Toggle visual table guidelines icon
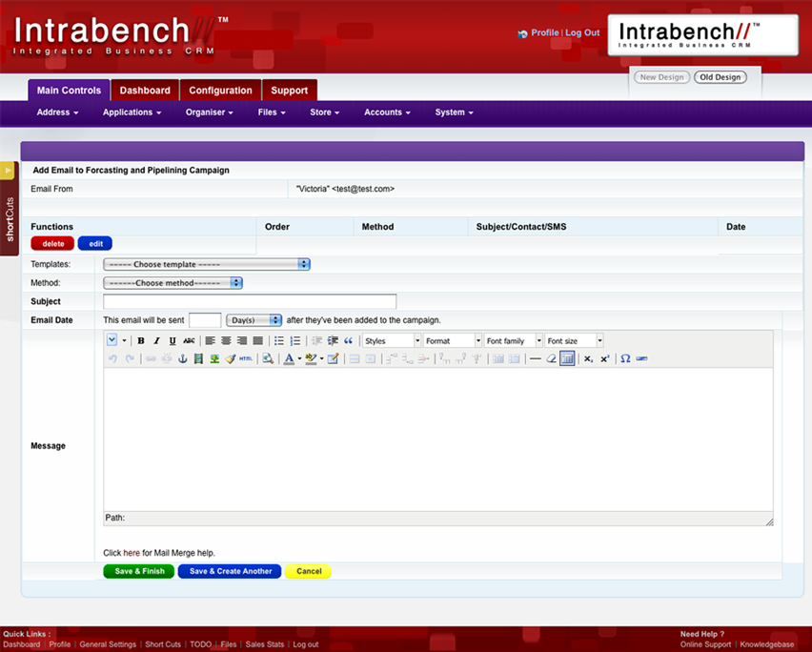 (x=567, y=358)
